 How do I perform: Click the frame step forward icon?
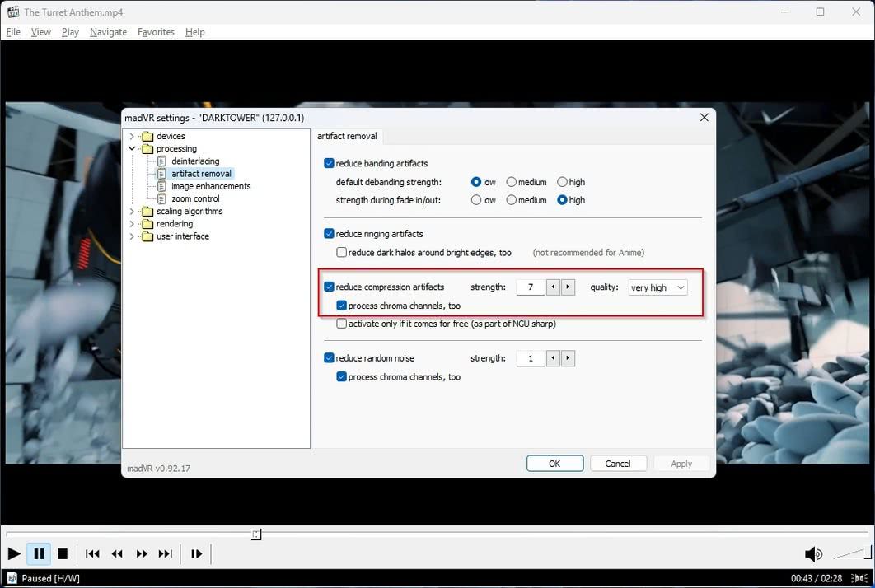pos(196,553)
